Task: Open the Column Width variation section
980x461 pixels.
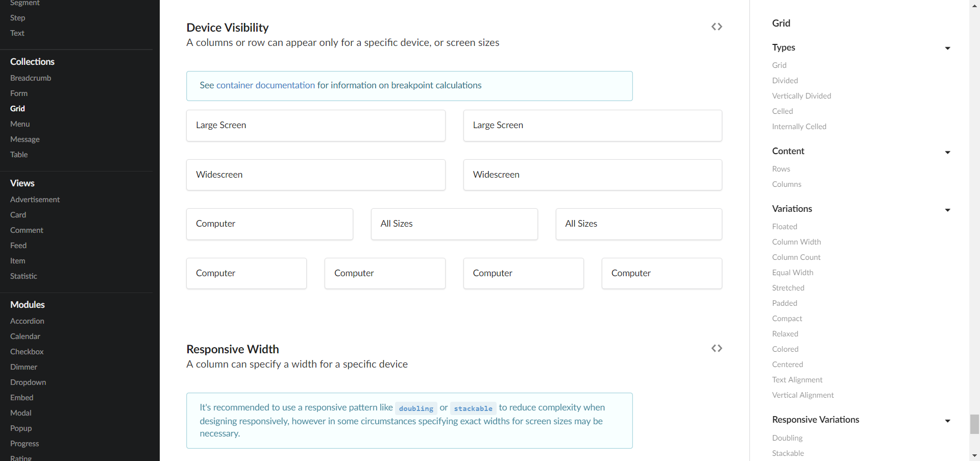Action: coord(796,241)
